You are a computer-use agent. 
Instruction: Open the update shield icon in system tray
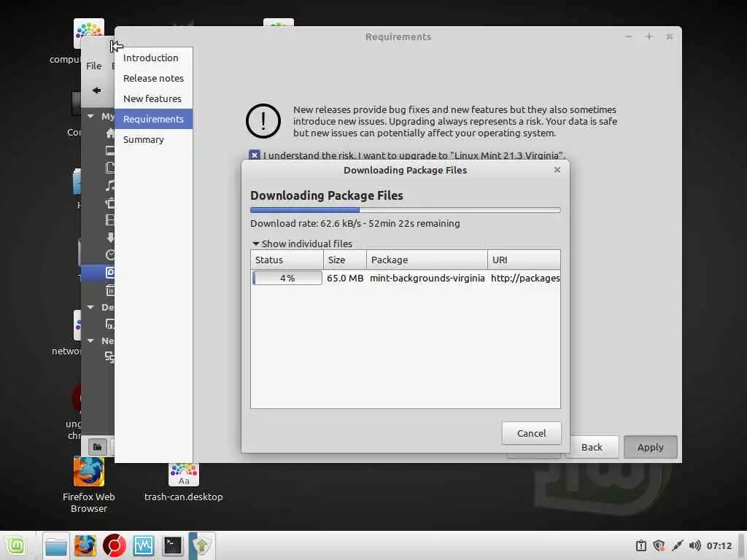pos(659,545)
